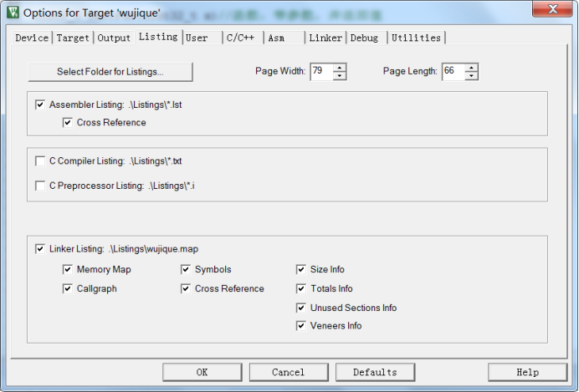Viewport: 579px width, 392px height.
Task: Toggle the Linker Listing checkbox
Action: (x=40, y=249)
